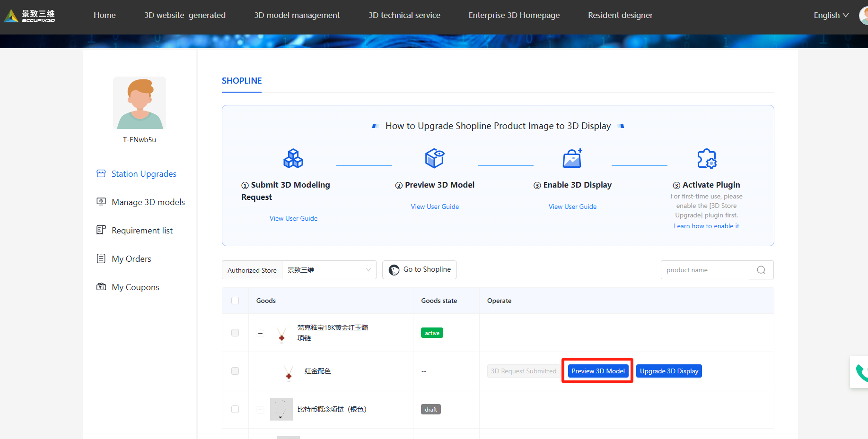Open View User Guide under Enable 3D Display
868x439 pixels.
click(572, 207)
